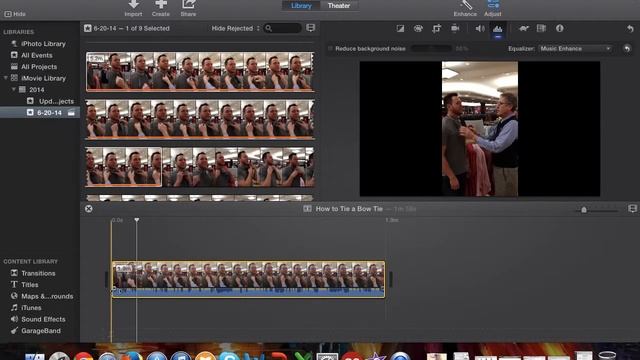
Task: Open the Color Balance adjustment
Action: click(400, 29)
